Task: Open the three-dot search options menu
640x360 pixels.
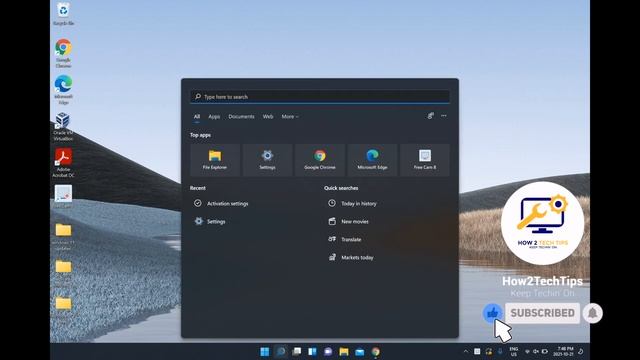Action: point(444,116)
